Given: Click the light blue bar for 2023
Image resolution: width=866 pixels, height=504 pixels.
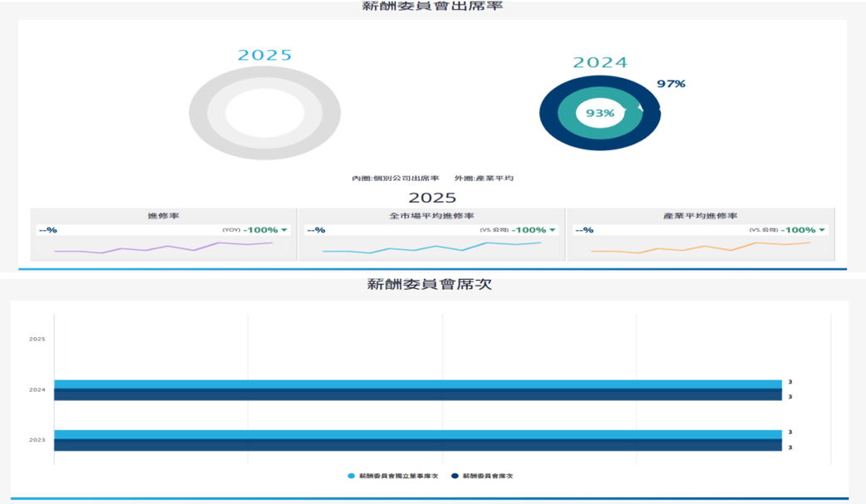Looking at the screenshot, I should coord(418,434).
